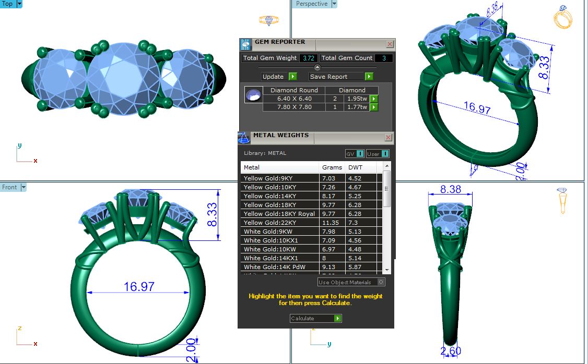Viewport: 588px width, 364px height.
Task: Select Yellow Gold:18KY row in metal list
Action: (x=280, y=205)
